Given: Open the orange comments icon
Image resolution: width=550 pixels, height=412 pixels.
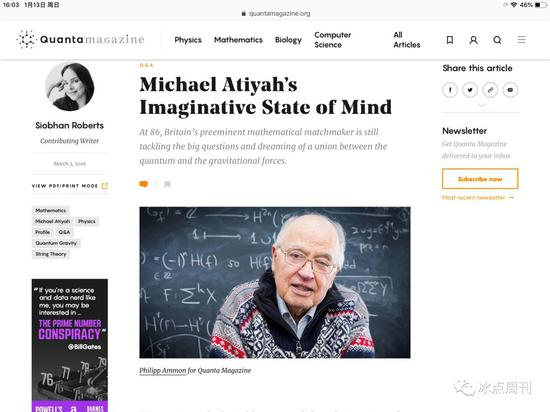Looking at the screenshot, I should 144,184.
